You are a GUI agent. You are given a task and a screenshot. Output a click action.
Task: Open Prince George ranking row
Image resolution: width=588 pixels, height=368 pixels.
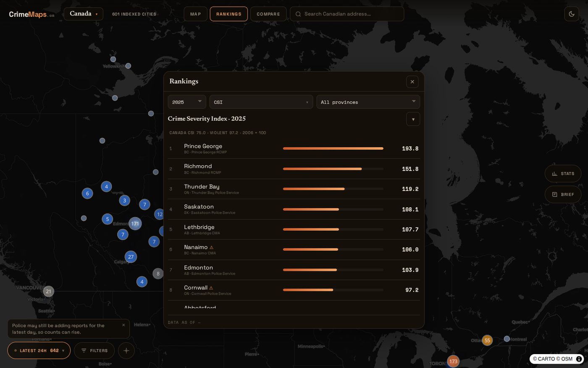click(294, 148)
